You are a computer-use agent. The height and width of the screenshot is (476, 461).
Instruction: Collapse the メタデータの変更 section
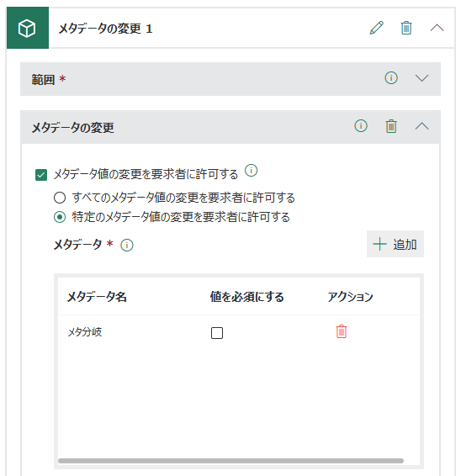(x=421, y=126)
